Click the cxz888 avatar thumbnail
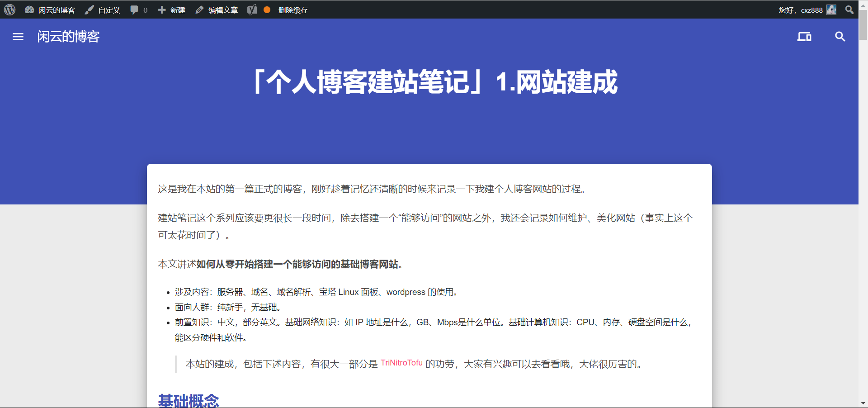This screenshot has height=408, width=868. (832, 9)
